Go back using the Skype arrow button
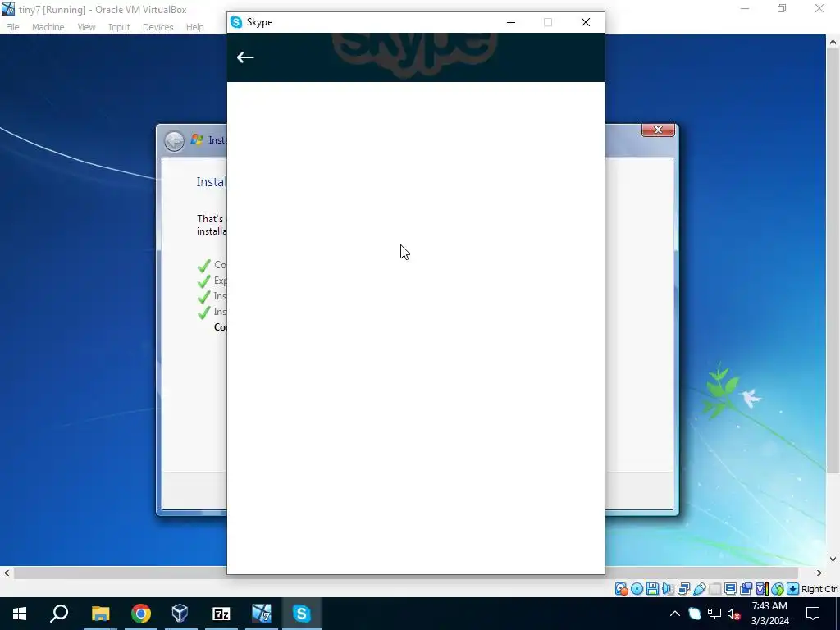 pyautogui.click(x=245, y=57)
